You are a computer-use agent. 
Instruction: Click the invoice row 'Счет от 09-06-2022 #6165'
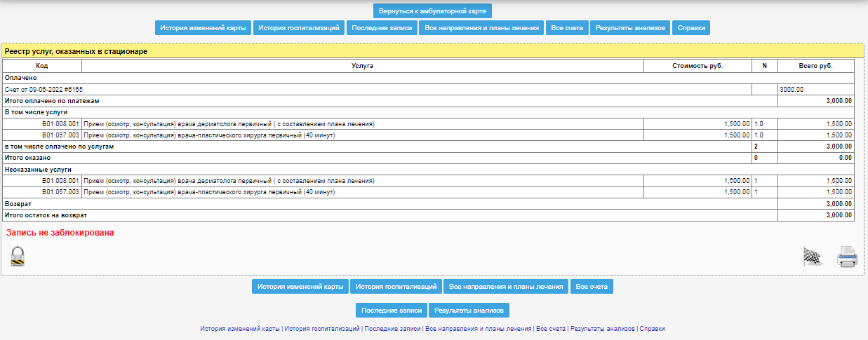[x=44, y=90]
